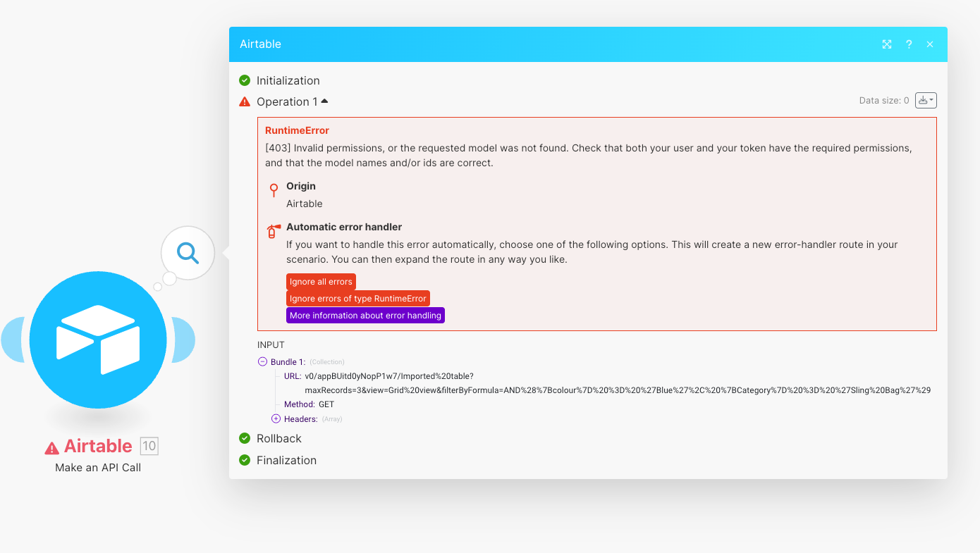Expand the Headers array
The height and width of the screenshot is (553, 980).
(x=276, y=418)
